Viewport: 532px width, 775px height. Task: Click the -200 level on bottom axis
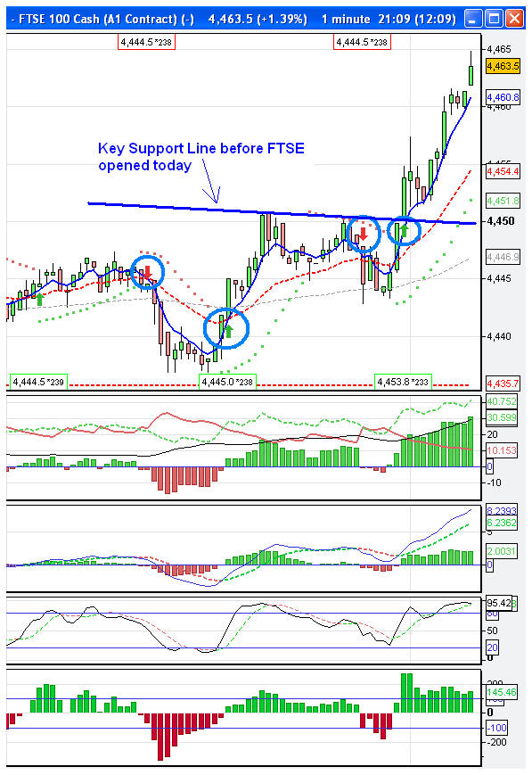click(497, 742)
